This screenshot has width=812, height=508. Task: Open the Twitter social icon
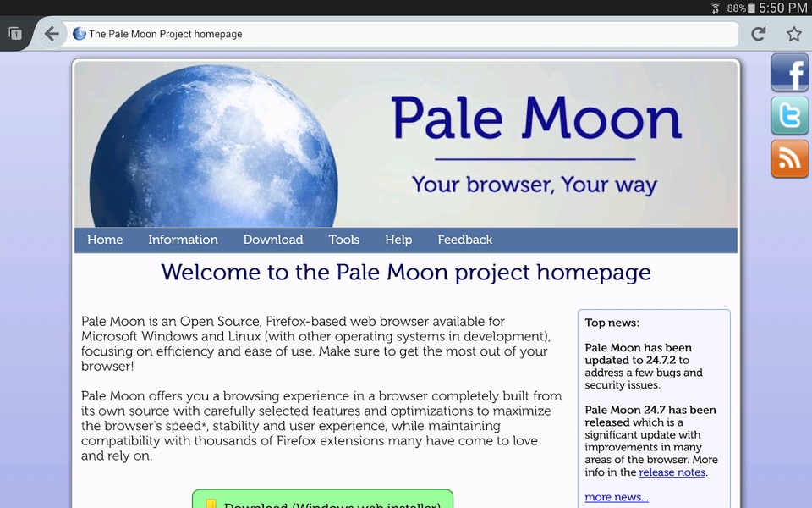coord(789,116)
